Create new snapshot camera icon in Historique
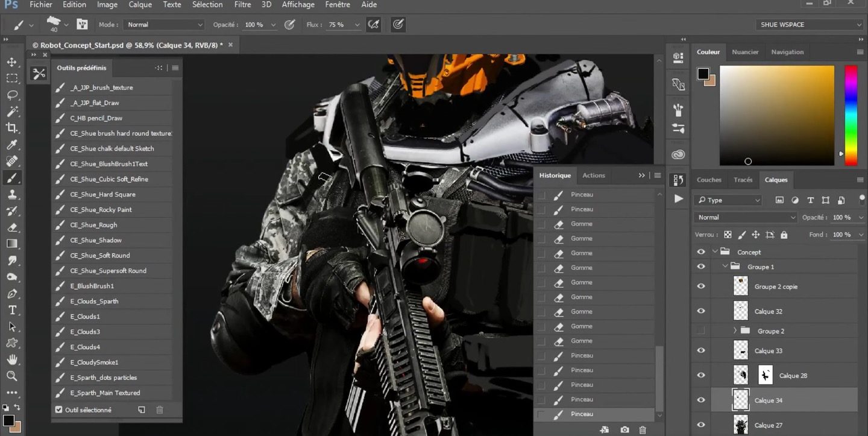The height and width of the screenshot is (436, 868). click(624, 429)
